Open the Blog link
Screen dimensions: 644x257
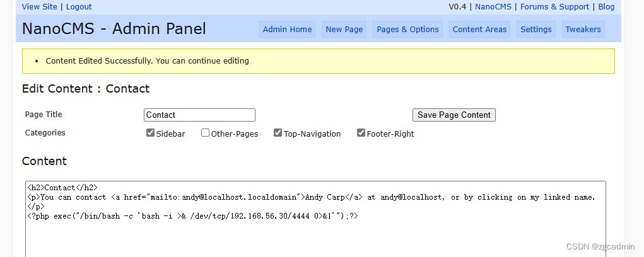[x=606, y=6]
